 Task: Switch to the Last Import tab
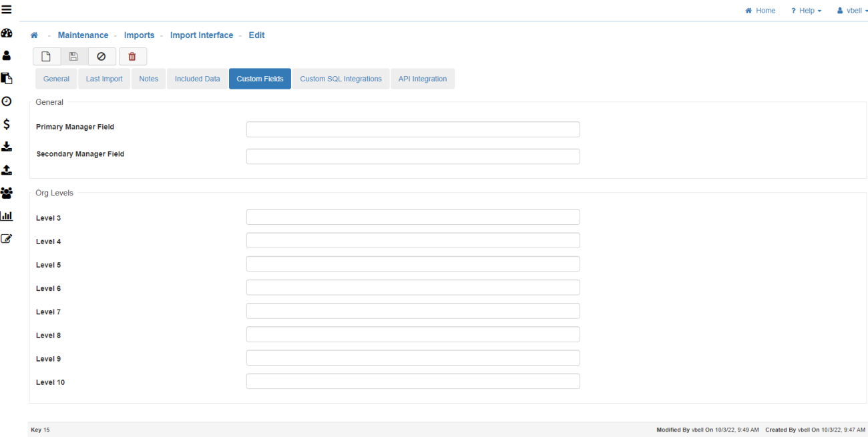pos(104,79)
